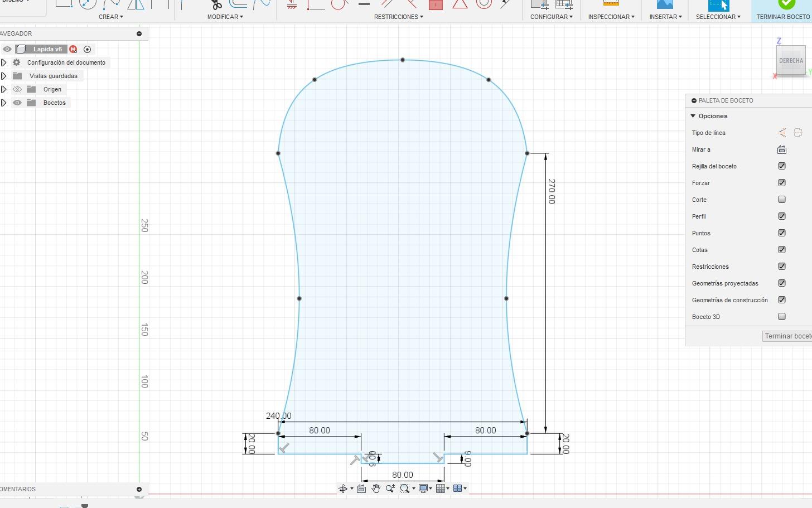Open the CONFIGURAR menu
The height and width of the screenshot is (508, 812).
[x=551, y=17]
